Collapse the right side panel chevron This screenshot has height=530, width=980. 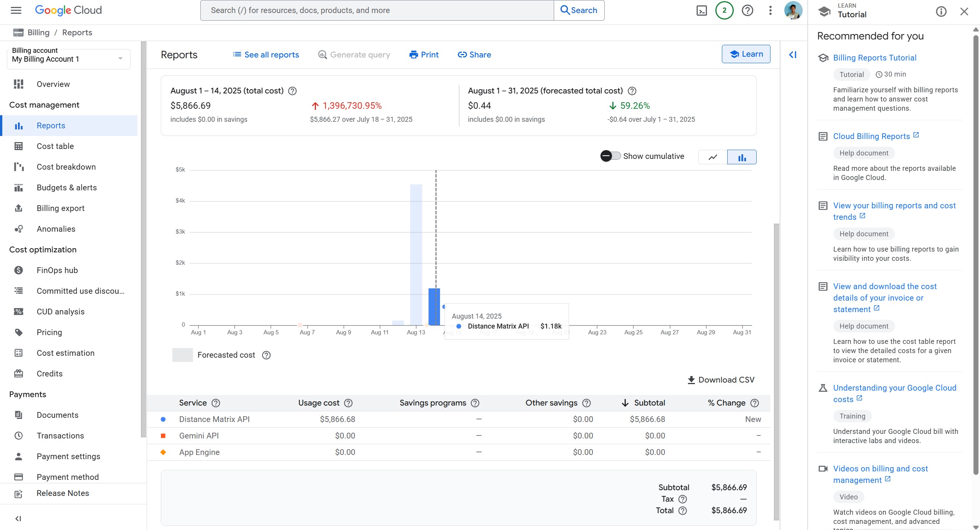coord(793,55)
